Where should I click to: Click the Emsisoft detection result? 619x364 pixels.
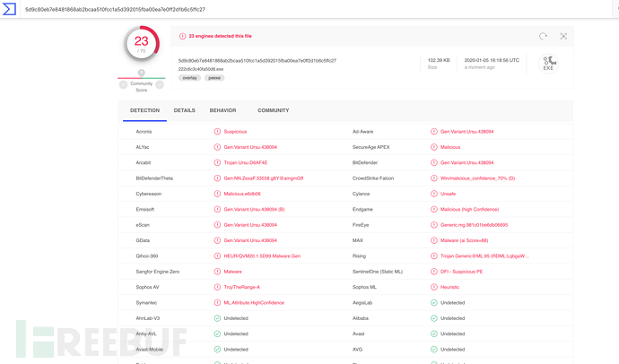coord(254,210)
